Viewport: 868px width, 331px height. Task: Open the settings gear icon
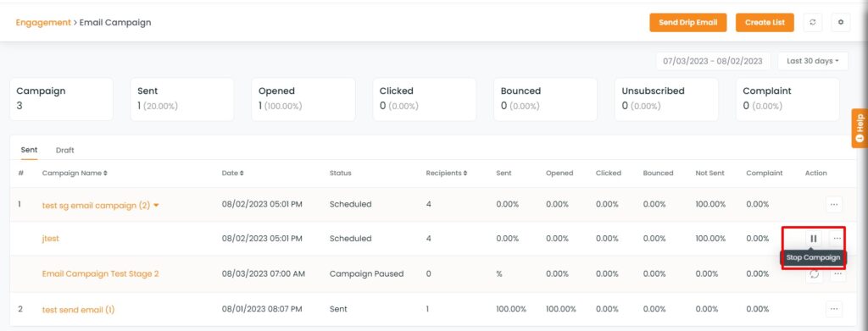(x=841, y=23)
